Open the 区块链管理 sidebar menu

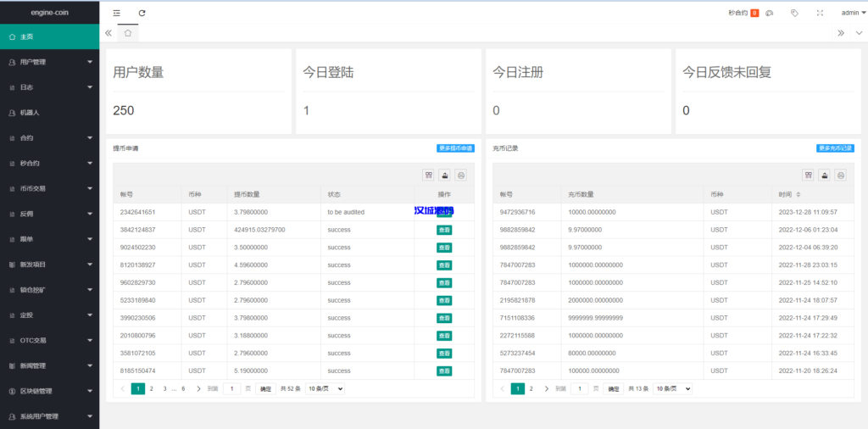click(x=50, y=392)
